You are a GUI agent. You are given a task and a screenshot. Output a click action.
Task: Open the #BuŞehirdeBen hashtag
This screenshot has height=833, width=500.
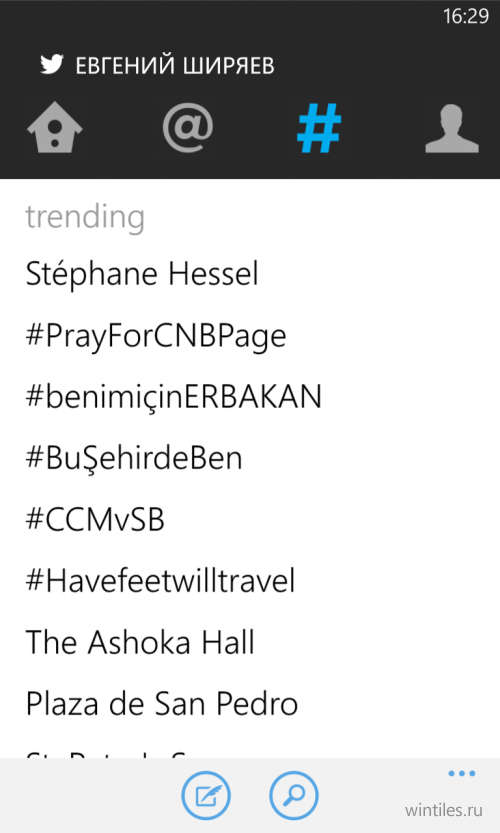click(x=134, y=458)
